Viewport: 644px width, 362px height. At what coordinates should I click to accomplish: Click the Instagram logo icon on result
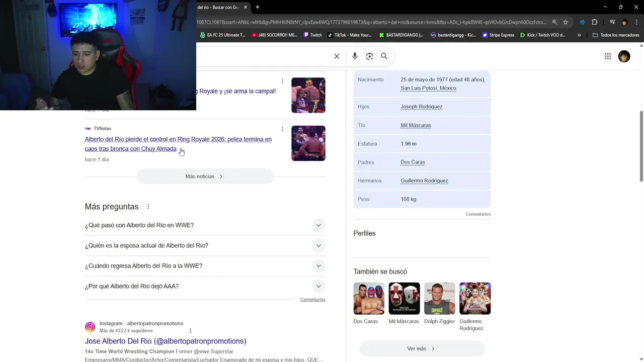(90, 327)
